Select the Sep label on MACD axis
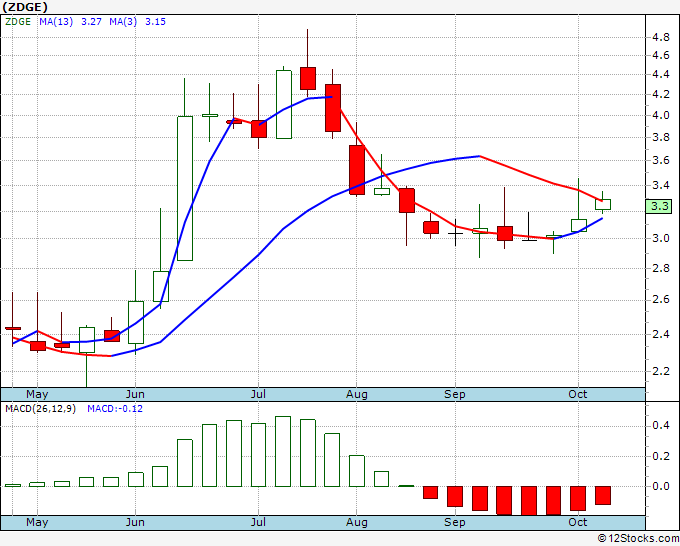The image size is (680, 546). (455, 522)
